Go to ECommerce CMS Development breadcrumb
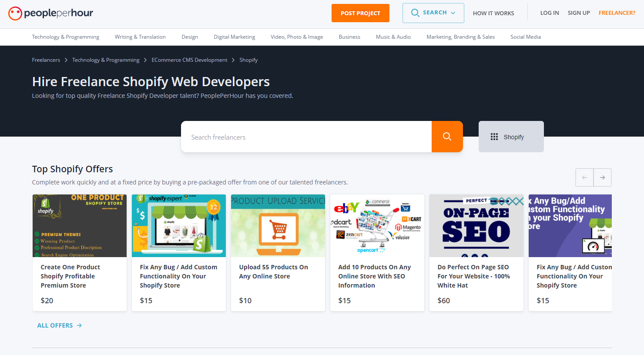The width and height of the screenshot is (644, 355). 189,60
